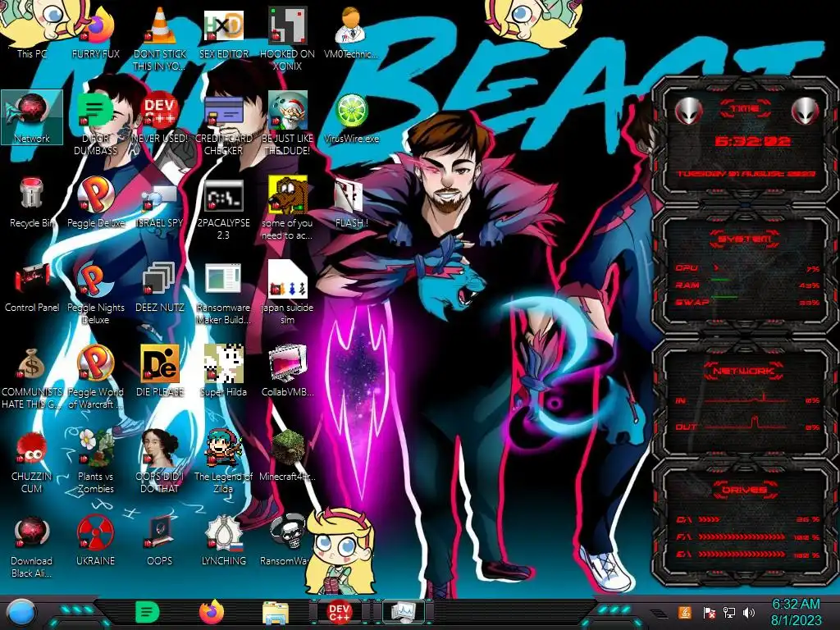
Task: Open the RansomWa skull icon
Action: click(285, 541)
